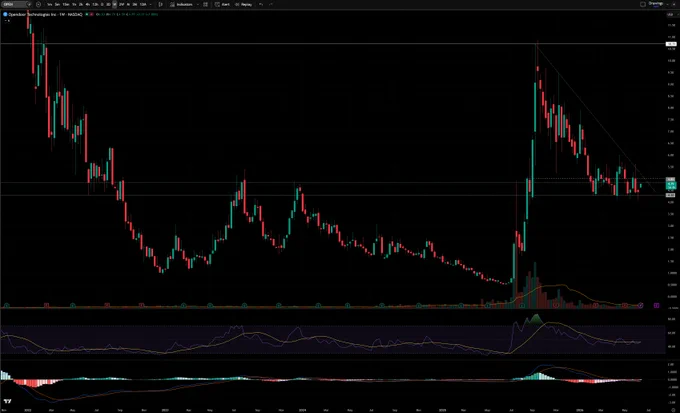680x413 pixels.
Task: Click the current price label on axis
Action: (670, 184)
